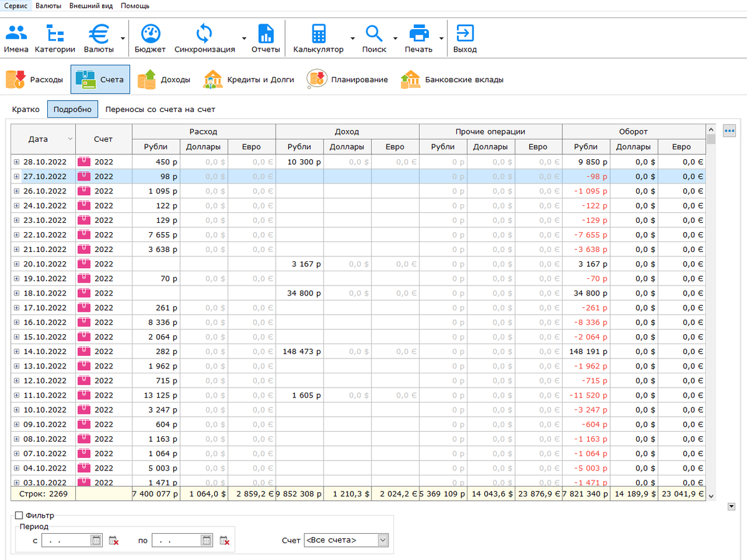Open the Планирование planning section
The width and height of the screenshot is (747, 560).
[x=347, y=80]
